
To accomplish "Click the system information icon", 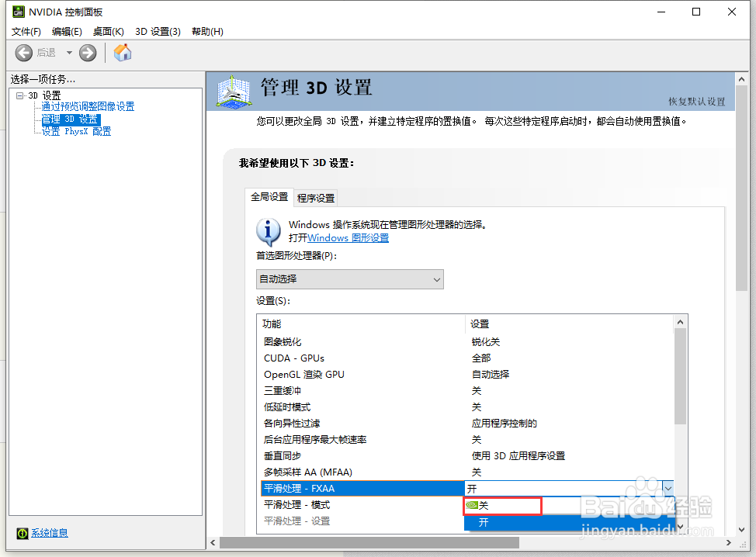I will [x=23, y=534].
